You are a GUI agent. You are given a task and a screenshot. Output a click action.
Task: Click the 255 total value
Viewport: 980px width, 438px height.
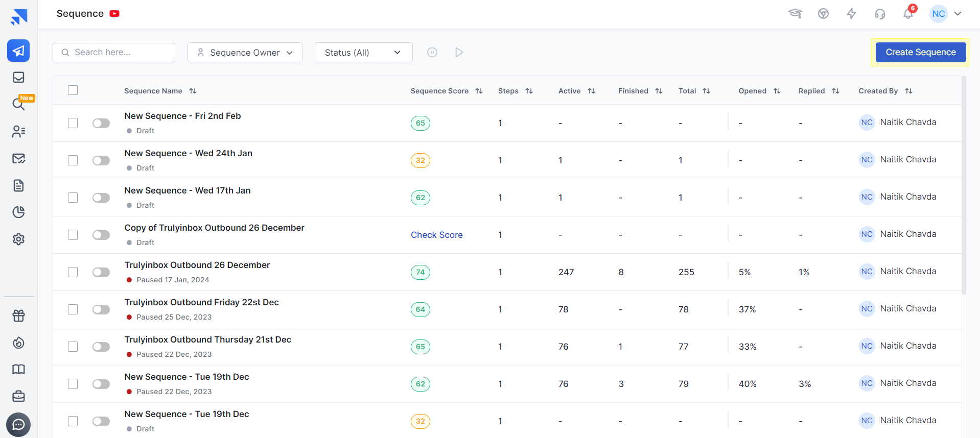pos(686,272)
